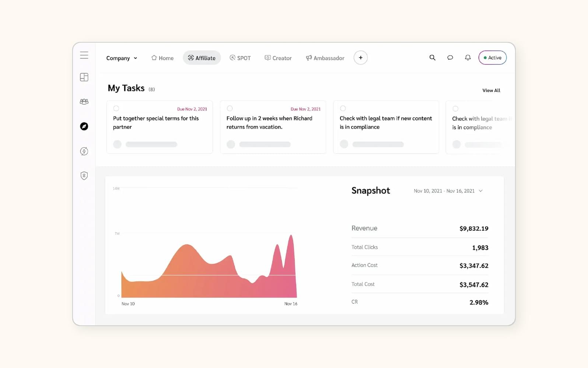Click the search magnifier icon
The width and height of the screenshot is (588, 368).
(x=432, y=58)
